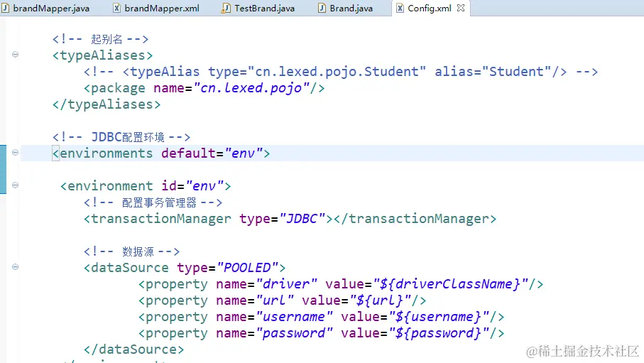Switch to the Brand.java tab
Image resolution: width=644 pixels, height=363 pixels.
point(345,9)
